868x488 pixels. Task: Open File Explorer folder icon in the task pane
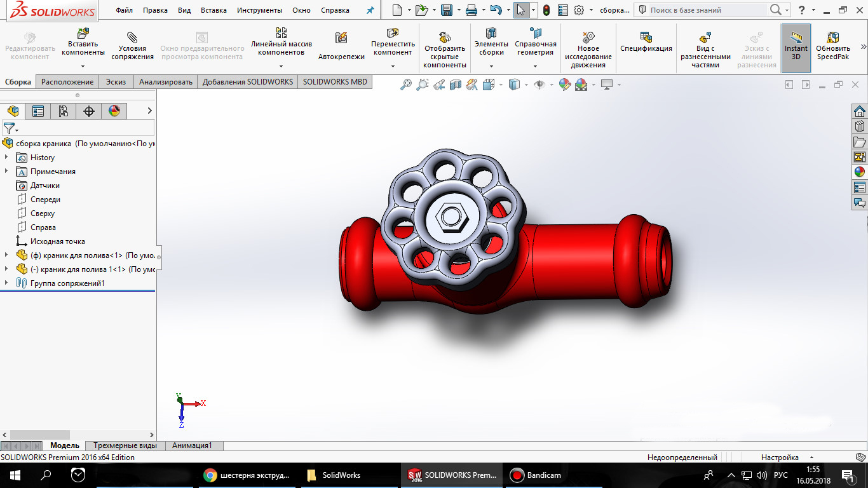pyautogui.click(x=860, y=142)
